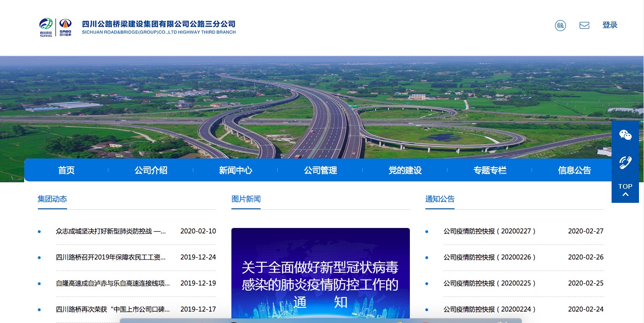The height and width of the screenshot is (323, 644).
Task: Click the Sichuan Road & Bridge company logo
Action: click(x=137, y=27)
